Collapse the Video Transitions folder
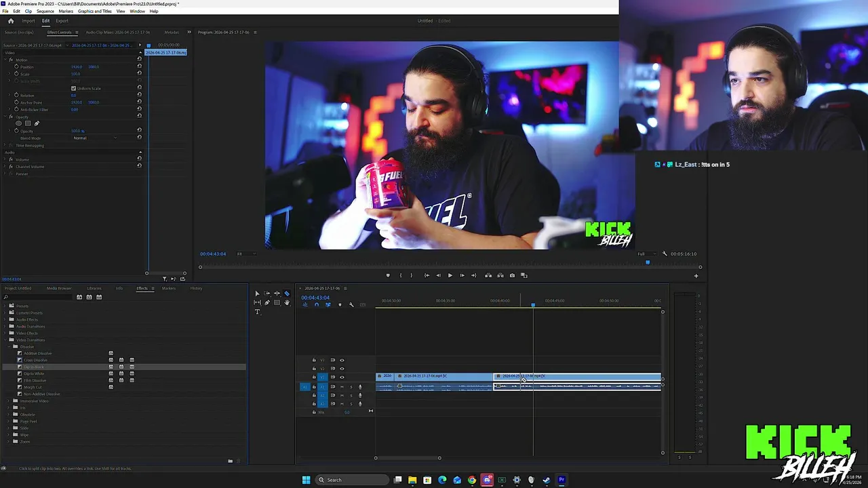Screen dimensions: 868x488 pos(5,340)
